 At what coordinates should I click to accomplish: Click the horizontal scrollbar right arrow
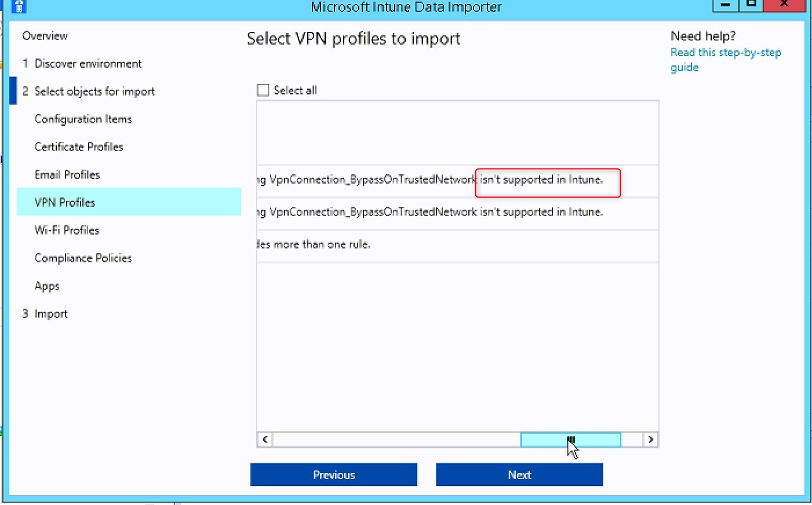tap(650, 440)
